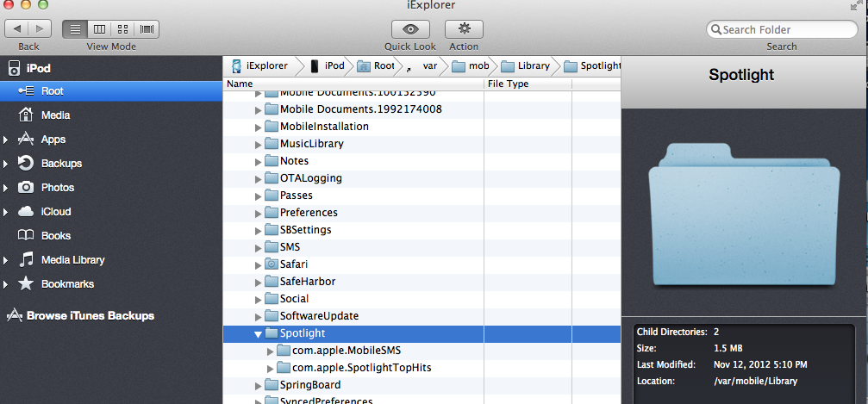
Task: Open Media Library in the sidebar
Action: pyautogui.click(x=110, y=259)
